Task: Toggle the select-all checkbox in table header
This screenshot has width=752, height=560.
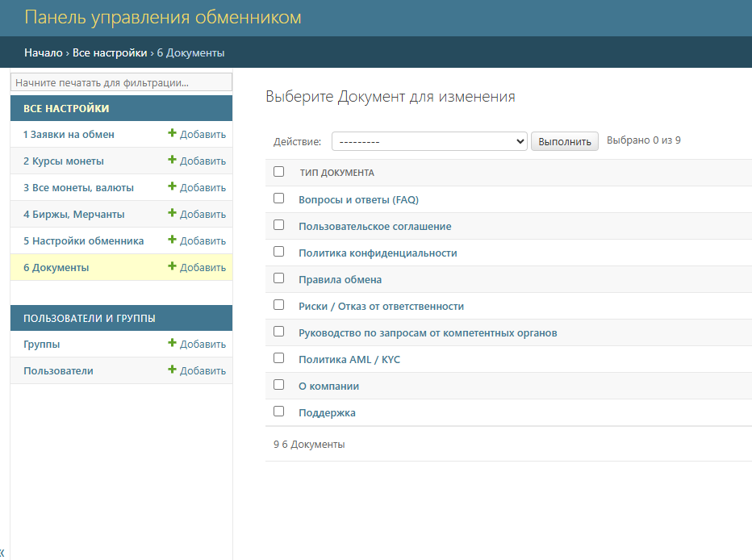Action: tap(279, 172)
